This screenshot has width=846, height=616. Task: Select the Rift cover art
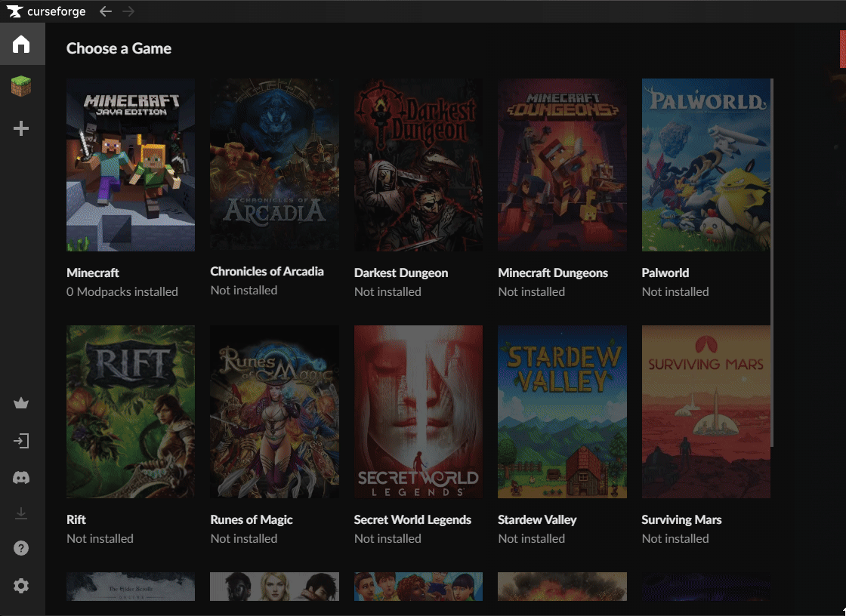(x=131, y=411)
